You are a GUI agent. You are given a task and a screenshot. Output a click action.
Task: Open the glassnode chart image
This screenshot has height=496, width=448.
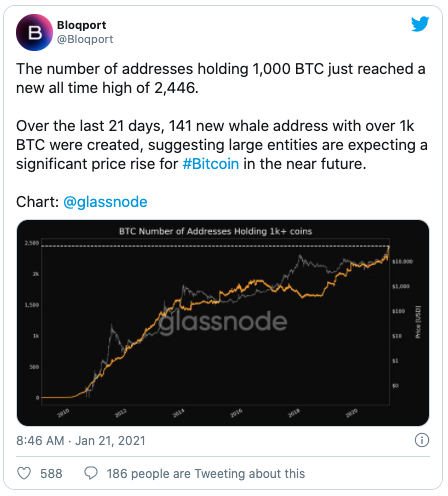point(223,323)
